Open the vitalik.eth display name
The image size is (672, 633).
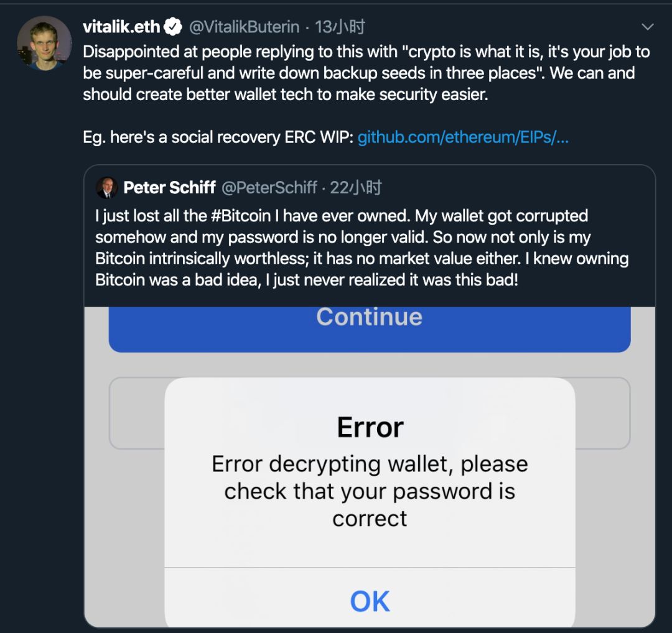coord(121,27)
